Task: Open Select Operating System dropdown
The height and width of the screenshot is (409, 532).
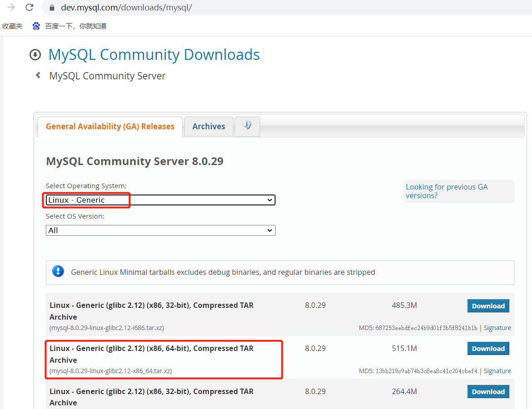Action: (161, 200)
